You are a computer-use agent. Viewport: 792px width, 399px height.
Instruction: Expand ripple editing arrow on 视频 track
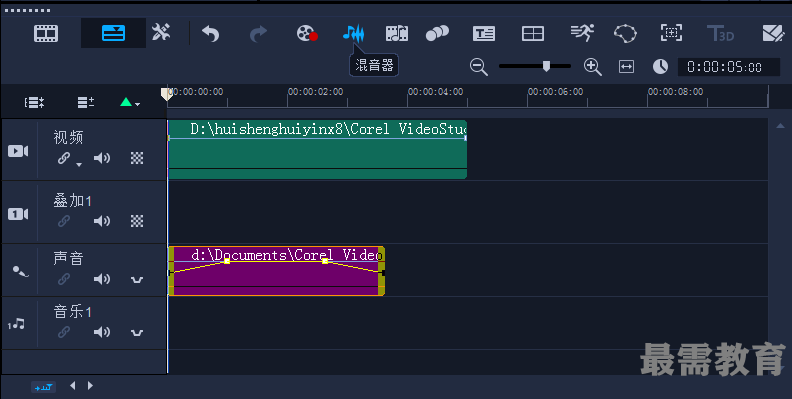click(x=79, y=165)
